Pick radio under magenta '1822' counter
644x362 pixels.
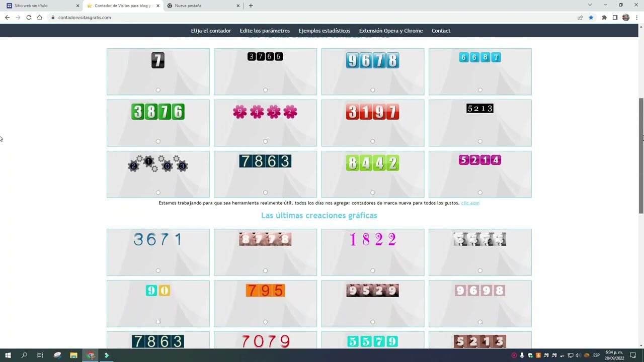tap(373, 270)
